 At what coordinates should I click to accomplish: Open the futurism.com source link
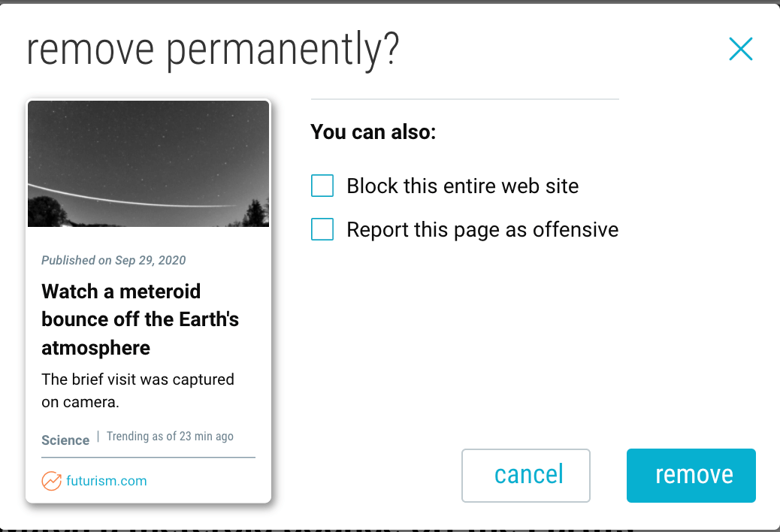pos(107,481)
